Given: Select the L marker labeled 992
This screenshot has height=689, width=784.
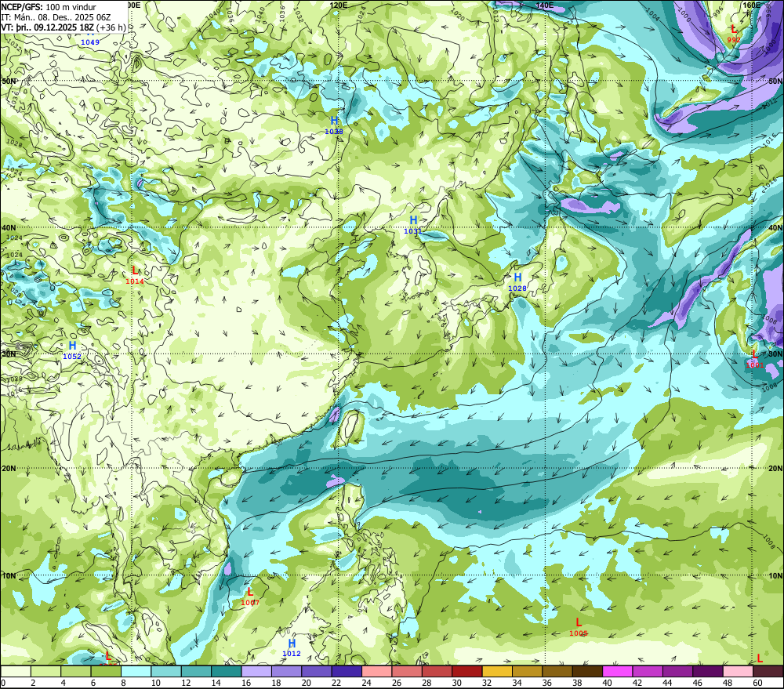Looking at the screenshot, I should 734,30.
